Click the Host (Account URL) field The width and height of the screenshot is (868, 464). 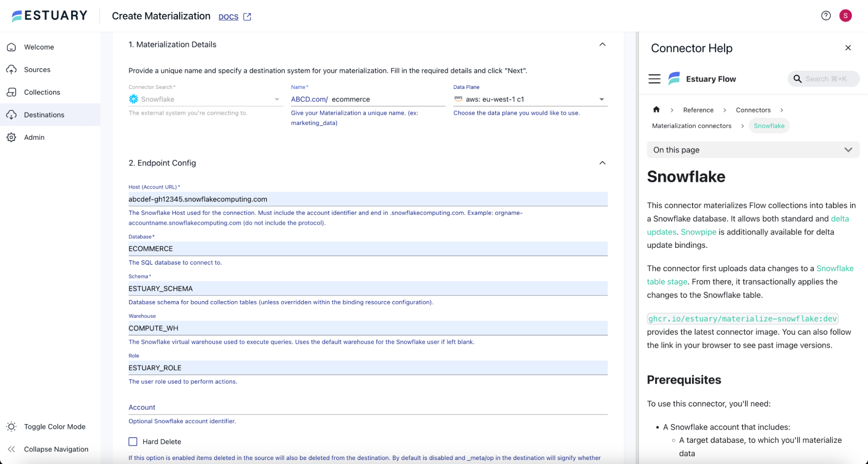368,199
